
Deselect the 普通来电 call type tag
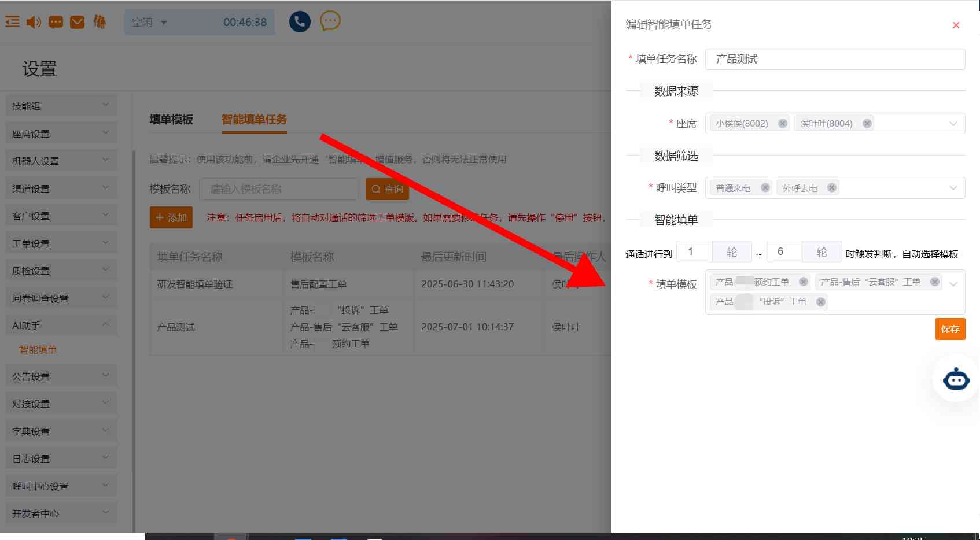coord(765,187)
